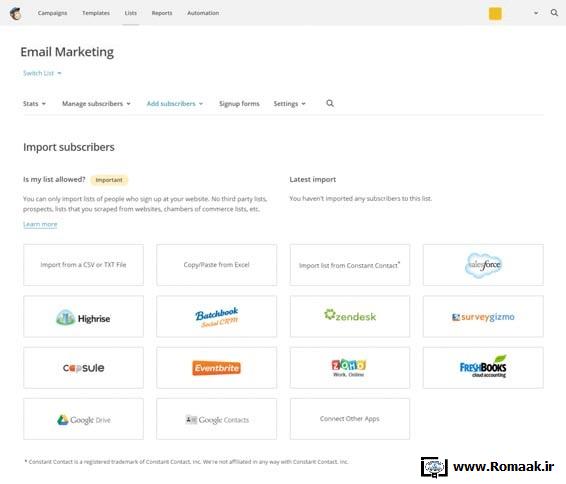This screenshot has height=484, width=566.
Task: Open the Reports menu item
Action: pos(162,13)
